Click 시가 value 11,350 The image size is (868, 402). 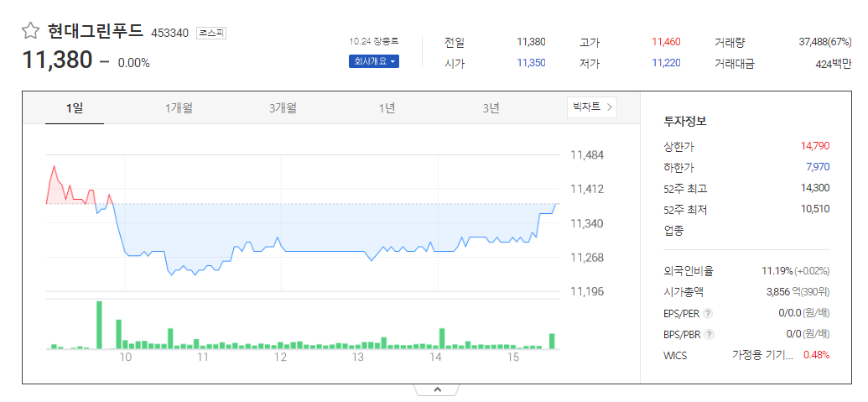tap(531, 63)
